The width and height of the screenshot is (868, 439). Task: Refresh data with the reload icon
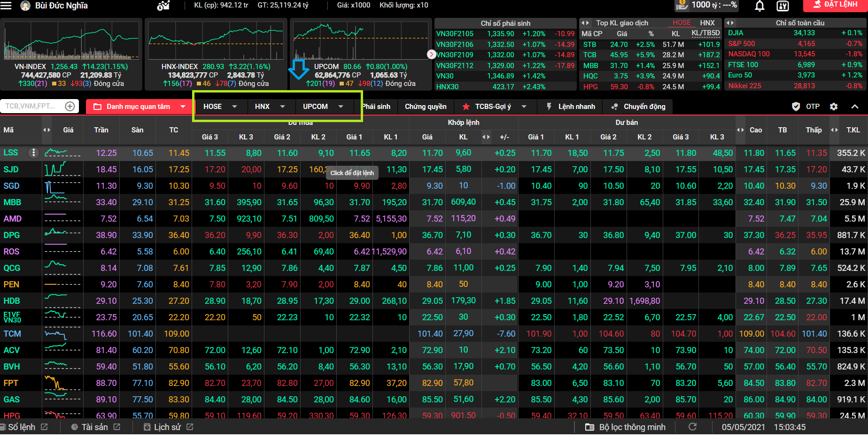692,427
